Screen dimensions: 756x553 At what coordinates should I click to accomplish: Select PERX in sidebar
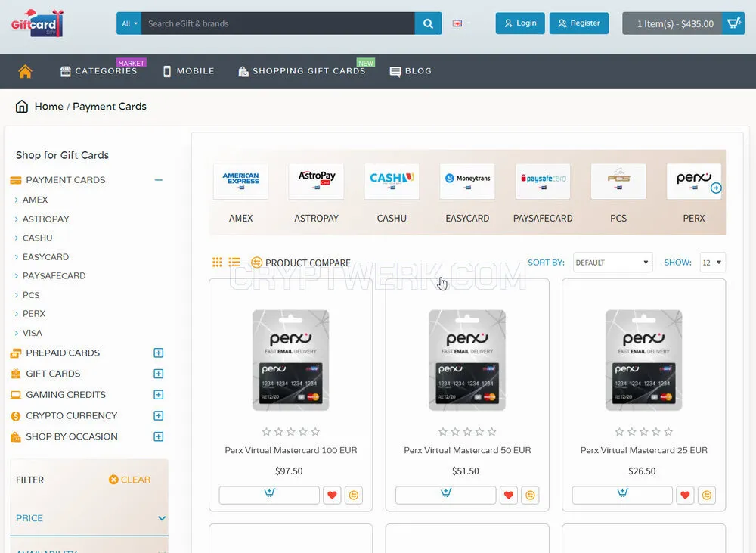point(34,314)
